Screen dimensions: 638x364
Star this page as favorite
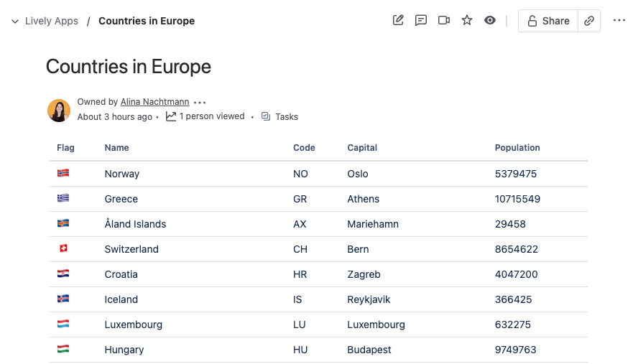pyautogui.click(x=467, y=21)
